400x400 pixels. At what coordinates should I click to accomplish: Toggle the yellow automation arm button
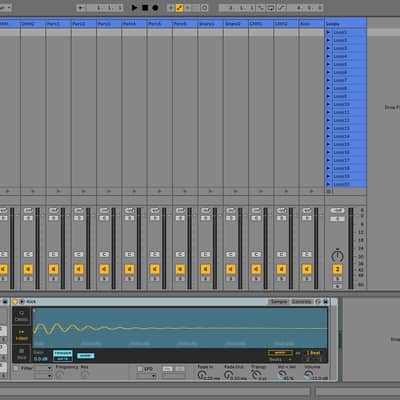click(179, 8)
